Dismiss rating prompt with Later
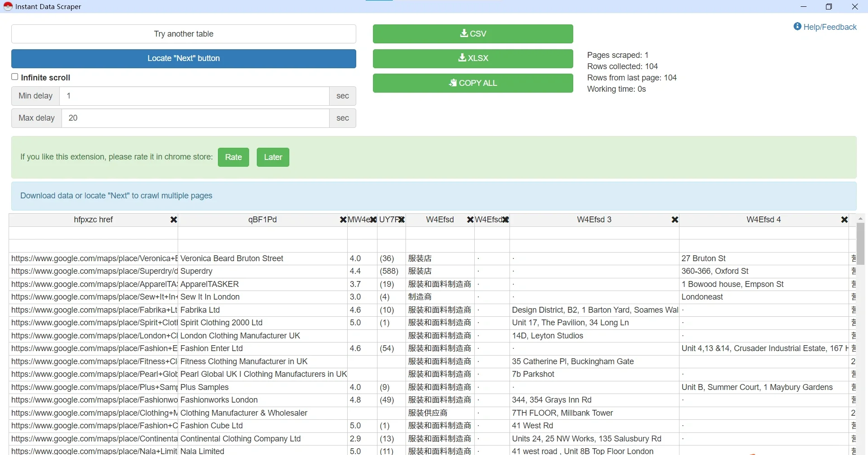Image resolution: width=868 pixels, height=455 pixels. pyautogui.click(x=273, y=157)
